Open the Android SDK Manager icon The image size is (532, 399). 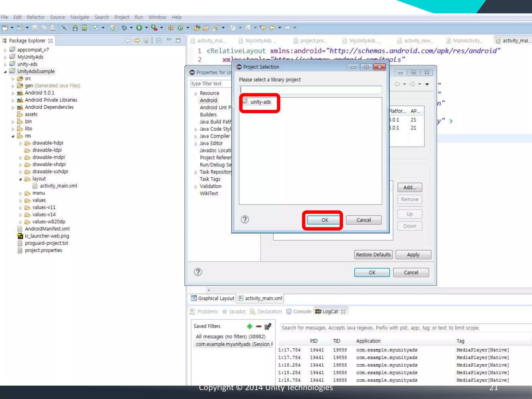[x=75, y=28]
